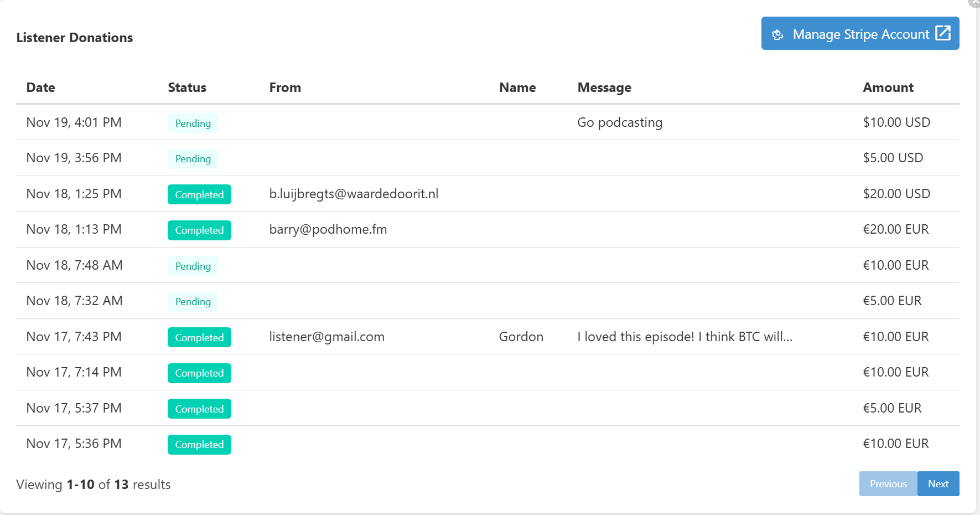Viewport: 980px width, 515px height.
Task: Click the Status column header
Action: (187, 87)
